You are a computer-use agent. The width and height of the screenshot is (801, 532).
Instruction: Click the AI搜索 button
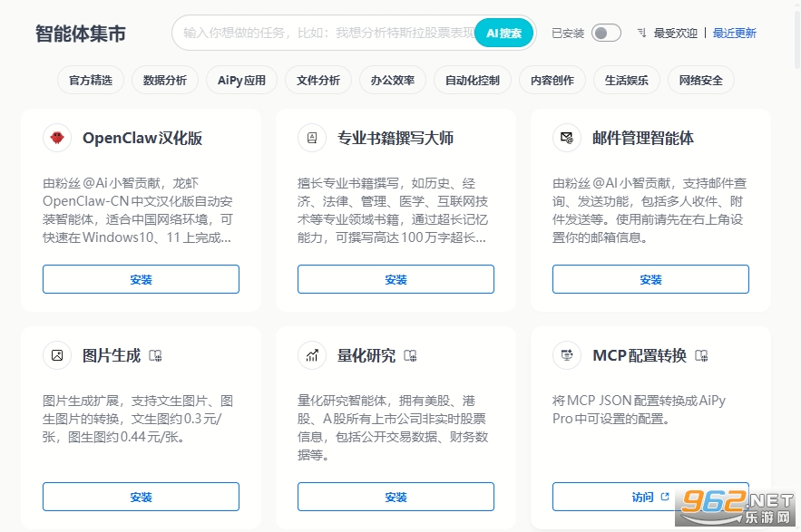503,34
